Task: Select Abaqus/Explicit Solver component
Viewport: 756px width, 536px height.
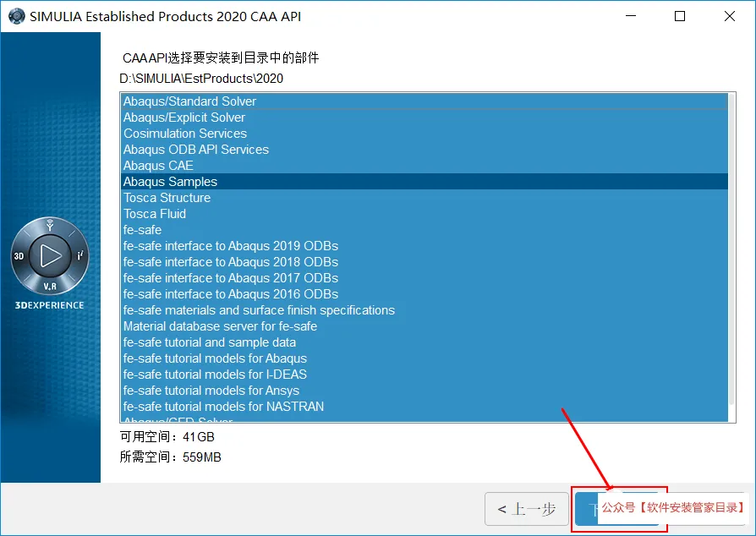Action: coord(425,118)
